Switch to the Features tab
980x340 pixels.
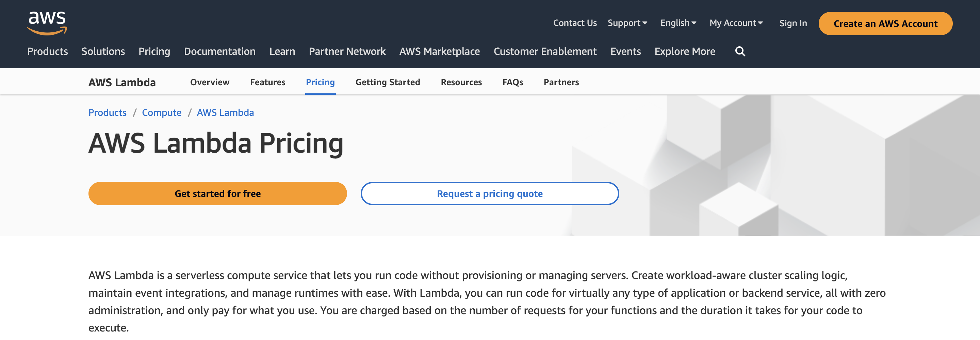267,82
